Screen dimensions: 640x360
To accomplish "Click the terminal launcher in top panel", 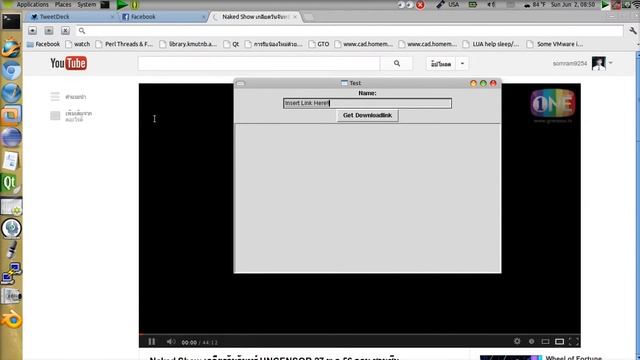I will [x=105, y=4].
